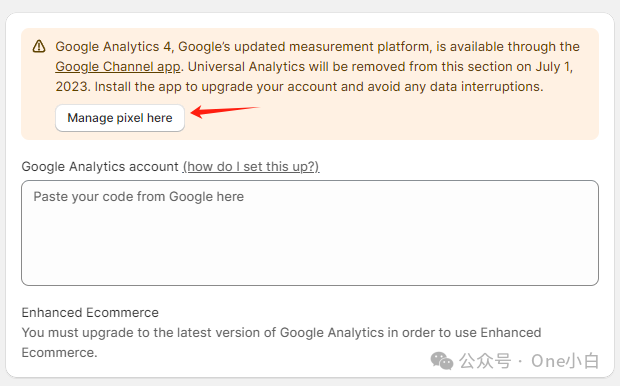Click the Google Analytics 4 text in banner
Screen dimensions: 620x386
coord(113,47)
